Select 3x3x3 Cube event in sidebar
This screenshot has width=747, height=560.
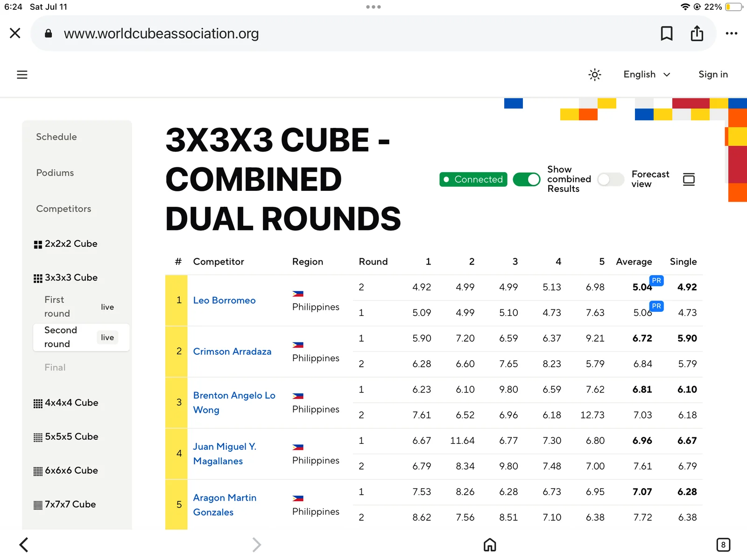point(66,278)
